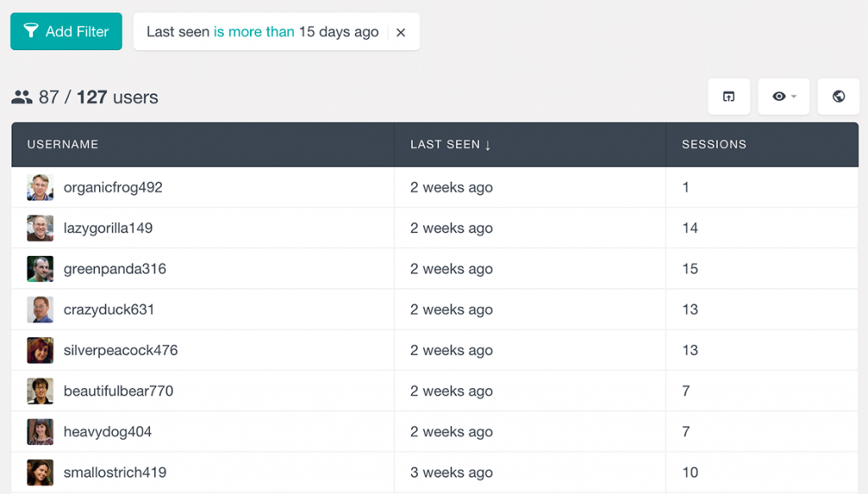
Task: Click the users group icon beside the count
Action: point(22,97)
